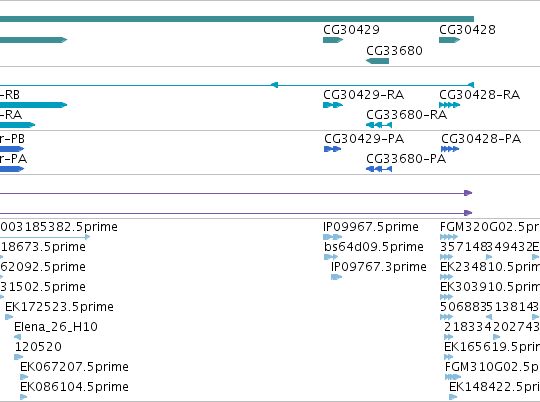Select the bs64d09.5prime EST feature
This screenshot has height=402, width=540.
click(x=331, y=257)
